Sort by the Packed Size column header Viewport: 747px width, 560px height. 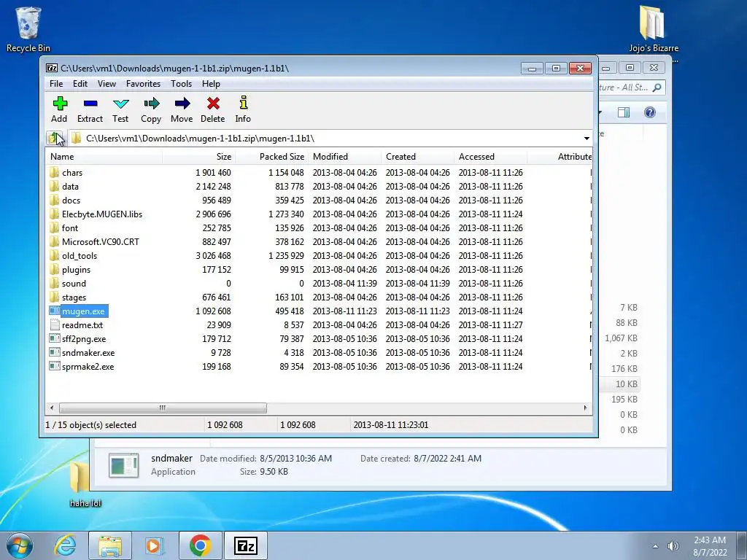point(271,157)
